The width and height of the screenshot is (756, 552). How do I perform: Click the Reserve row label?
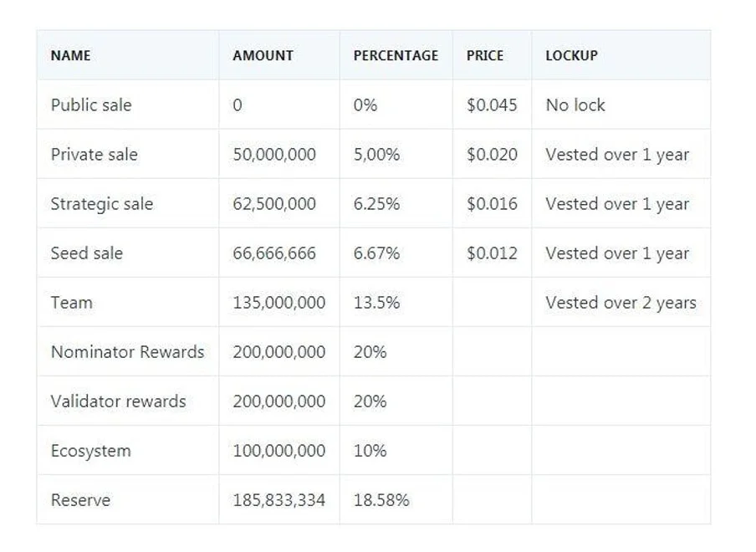[80, 499]
